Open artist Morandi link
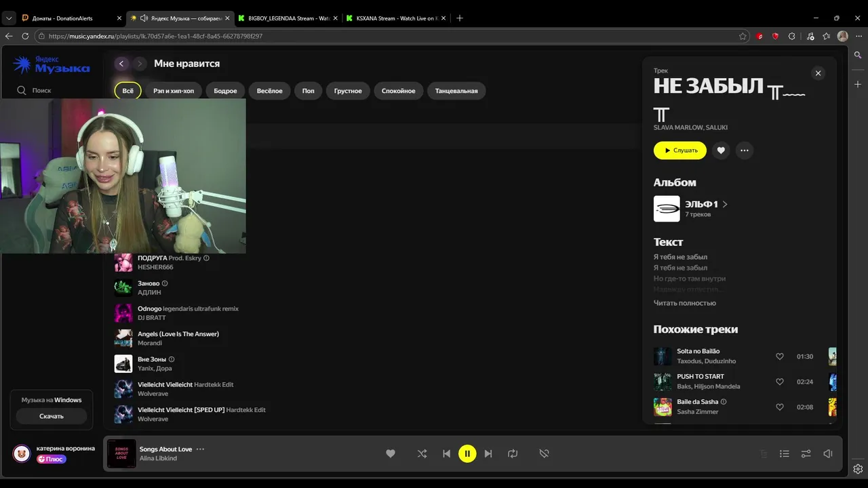 150,343
